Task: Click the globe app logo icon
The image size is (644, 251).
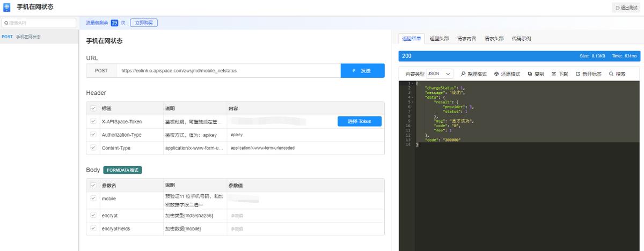Action: click(7, 7)
